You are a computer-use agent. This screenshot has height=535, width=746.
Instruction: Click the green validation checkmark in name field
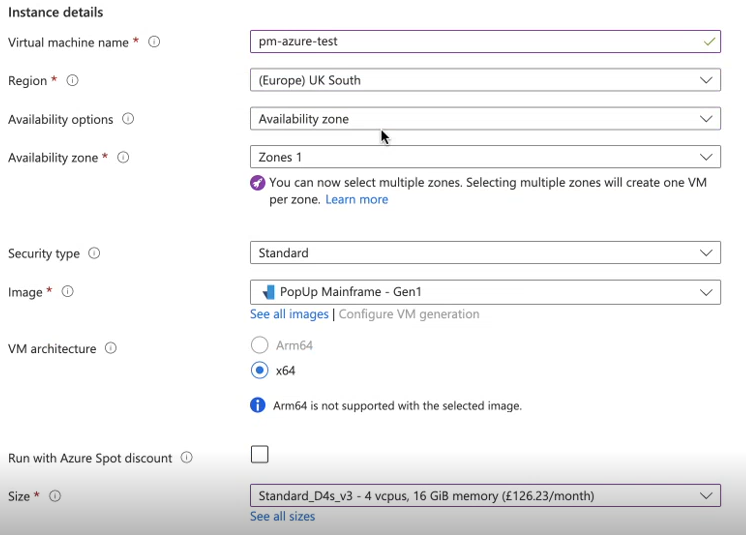[x=709, y=41]
